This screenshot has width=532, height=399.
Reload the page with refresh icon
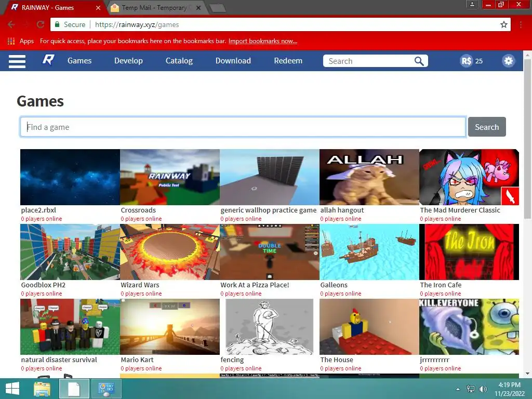click(41, 24)
